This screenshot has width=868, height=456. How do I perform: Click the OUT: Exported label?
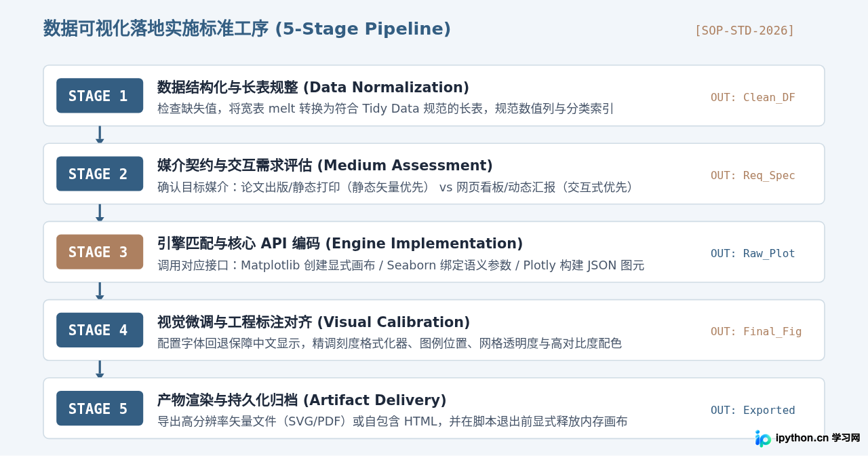pyautogui.click(x=753, y=411)
